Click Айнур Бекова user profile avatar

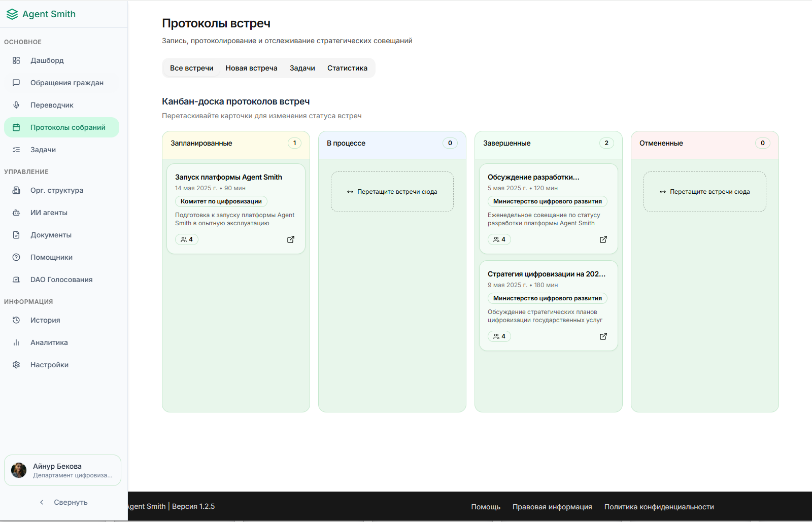click(x=19, y=470)
